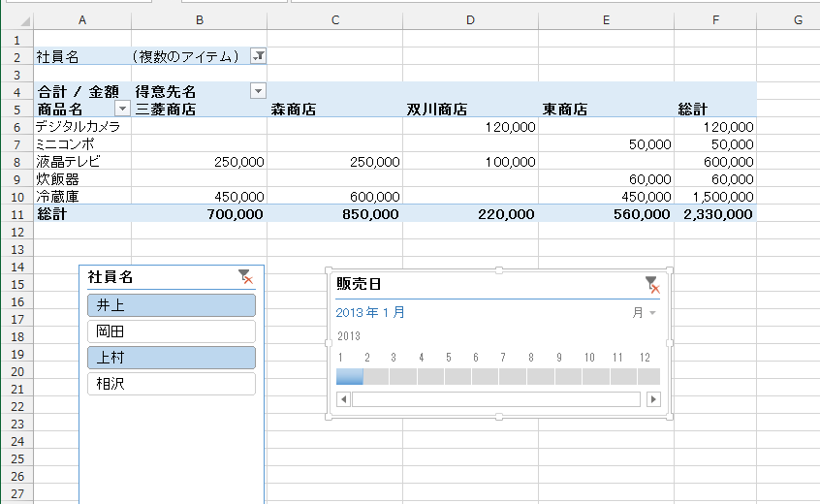Click the 2013 年 1 月 timeline label

370,313
